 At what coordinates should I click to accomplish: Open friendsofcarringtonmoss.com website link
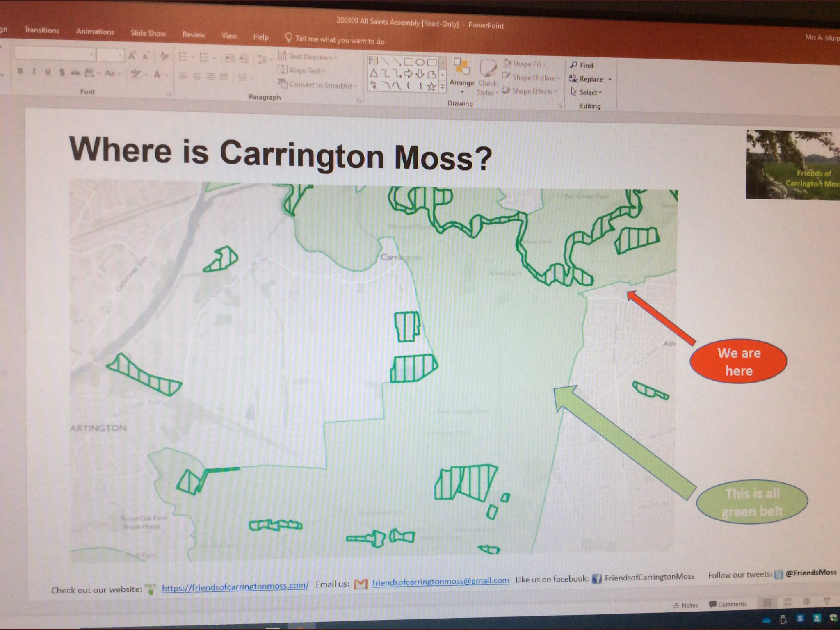click(235, 587)
